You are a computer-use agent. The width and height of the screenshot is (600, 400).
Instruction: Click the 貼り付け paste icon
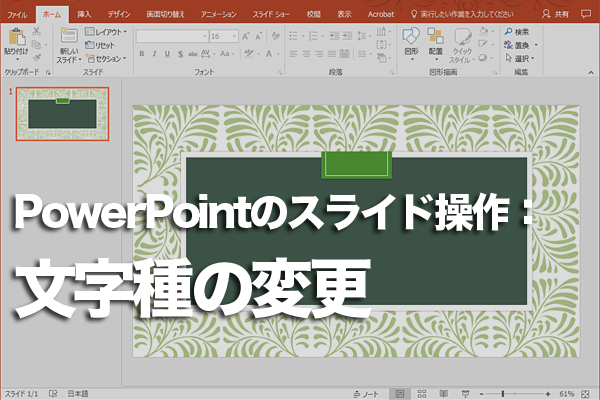[16, 37]
